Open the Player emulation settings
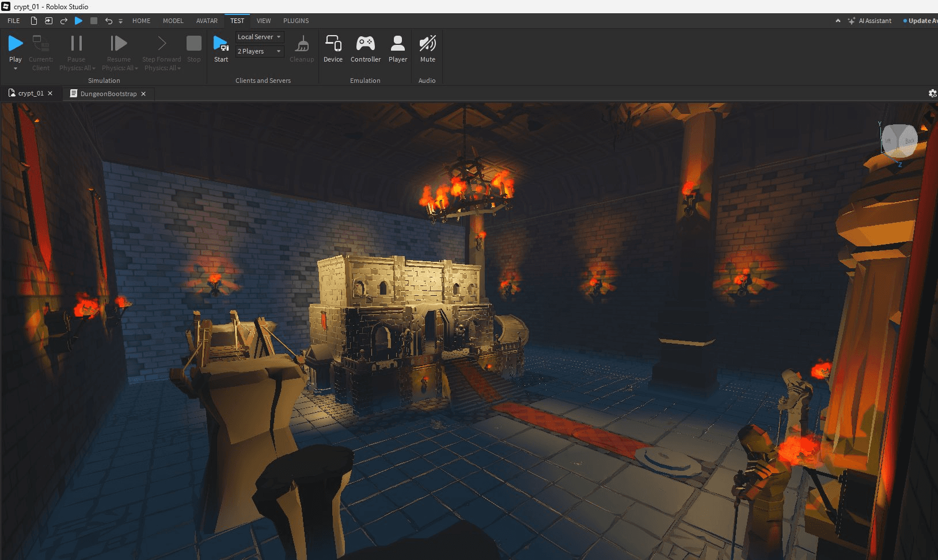938x560 pixels. 398,48
